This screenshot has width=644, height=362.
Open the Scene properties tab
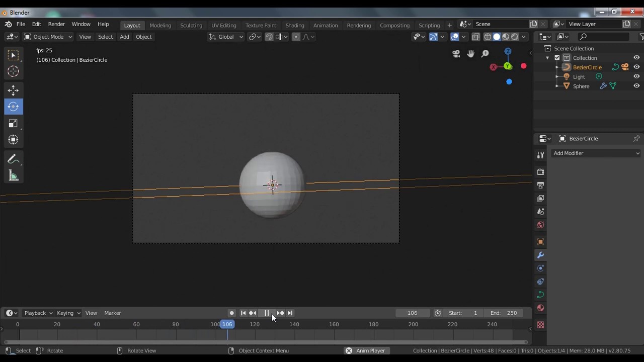point(540,212)
